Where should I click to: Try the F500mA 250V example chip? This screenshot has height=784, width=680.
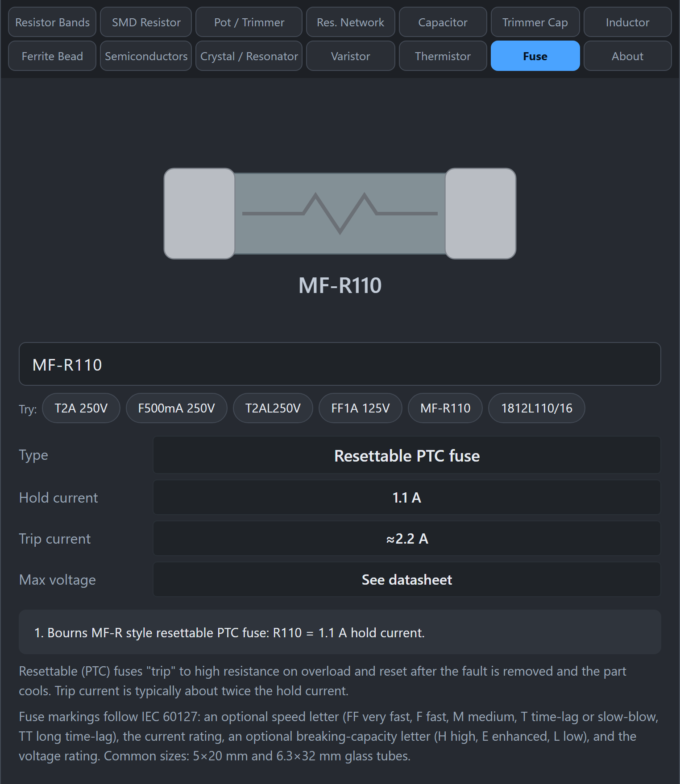tap(176, 408)
